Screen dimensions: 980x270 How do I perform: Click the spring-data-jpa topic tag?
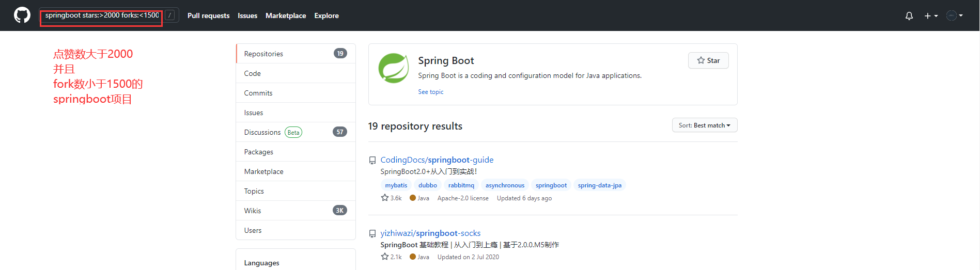pos(600,185)
